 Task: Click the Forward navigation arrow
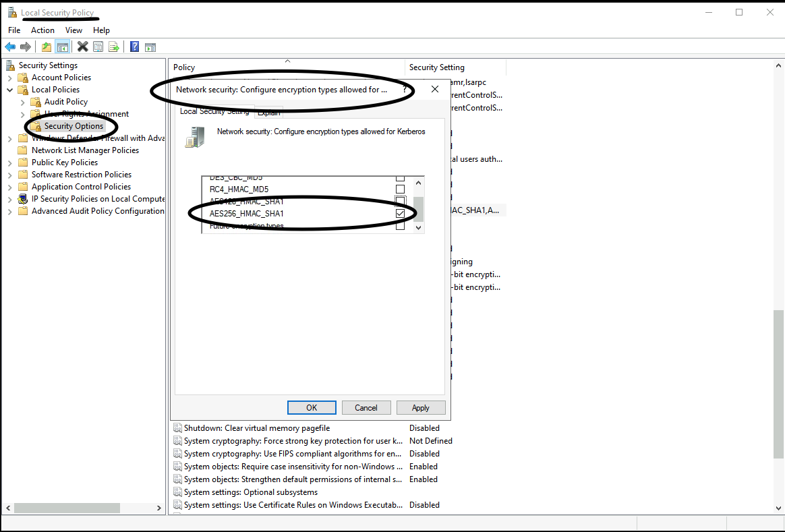pyautogui.click(x=26, y=47)
